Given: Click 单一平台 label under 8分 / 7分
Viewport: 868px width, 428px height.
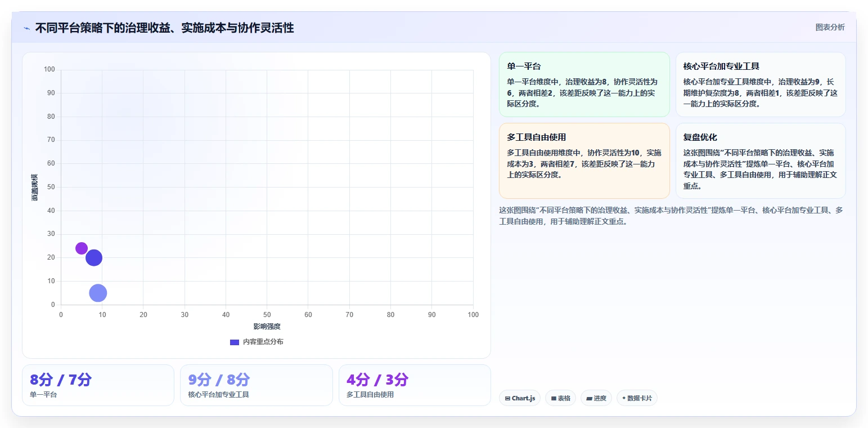Looking at the screenshot, I should 43,394.
